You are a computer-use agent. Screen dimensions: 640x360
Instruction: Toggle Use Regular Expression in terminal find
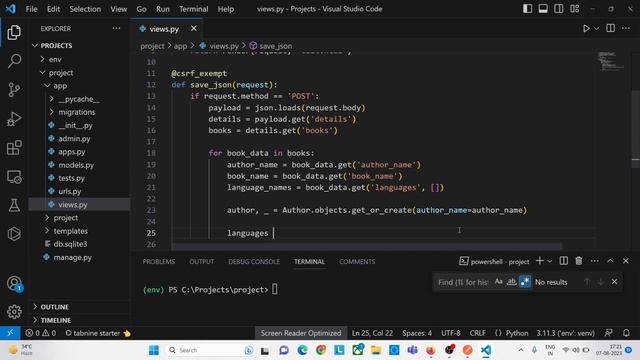(x=525, y=282)
